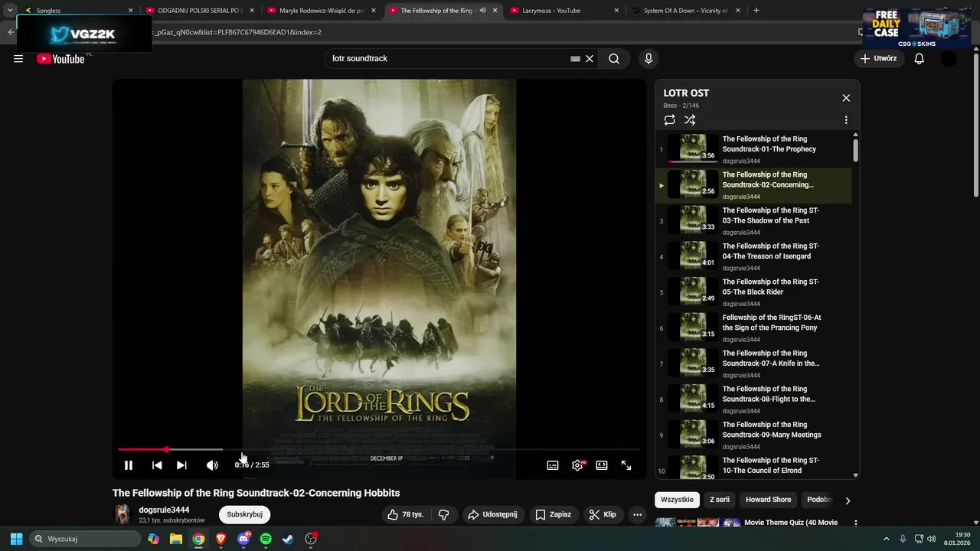
Task: Switch to Lacrymosa - YouTube tab
Action: tap(563, 11)
